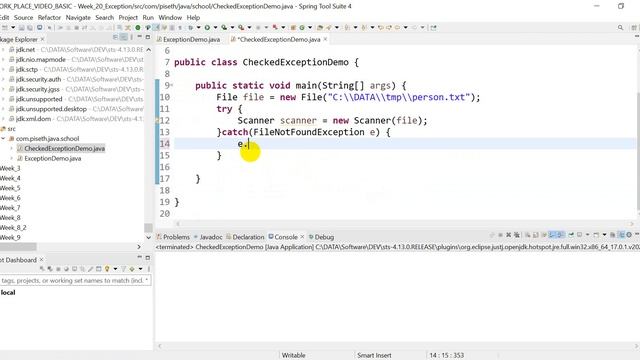Minimize the Boot Dashboard panel
640x360 pixels.
point(140,257)
